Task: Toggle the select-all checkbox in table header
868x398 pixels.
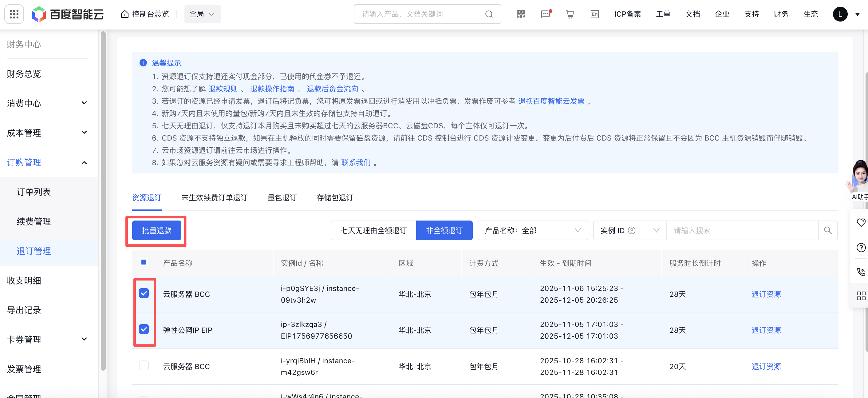Action: (144, 262)
